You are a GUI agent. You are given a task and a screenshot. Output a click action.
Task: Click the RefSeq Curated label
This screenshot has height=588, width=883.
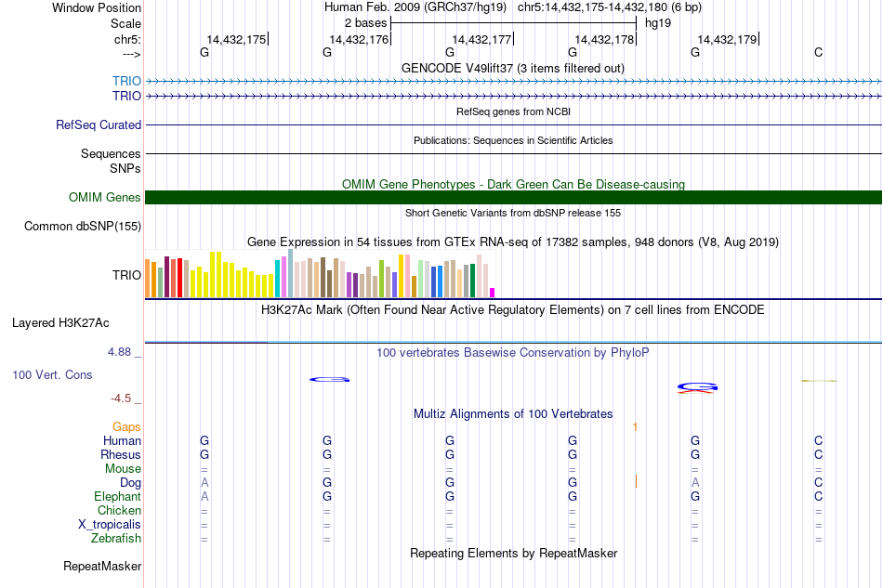pos(99,124)
